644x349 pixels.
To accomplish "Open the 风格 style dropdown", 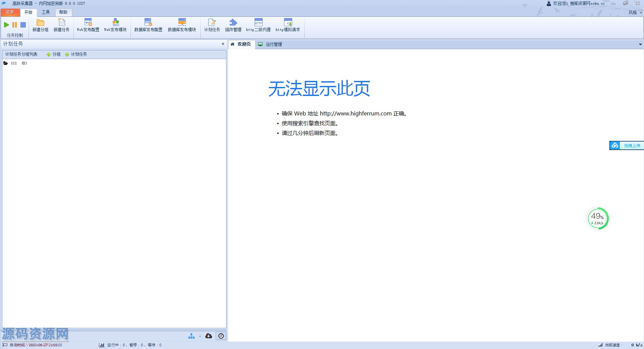I will [635, 13].
